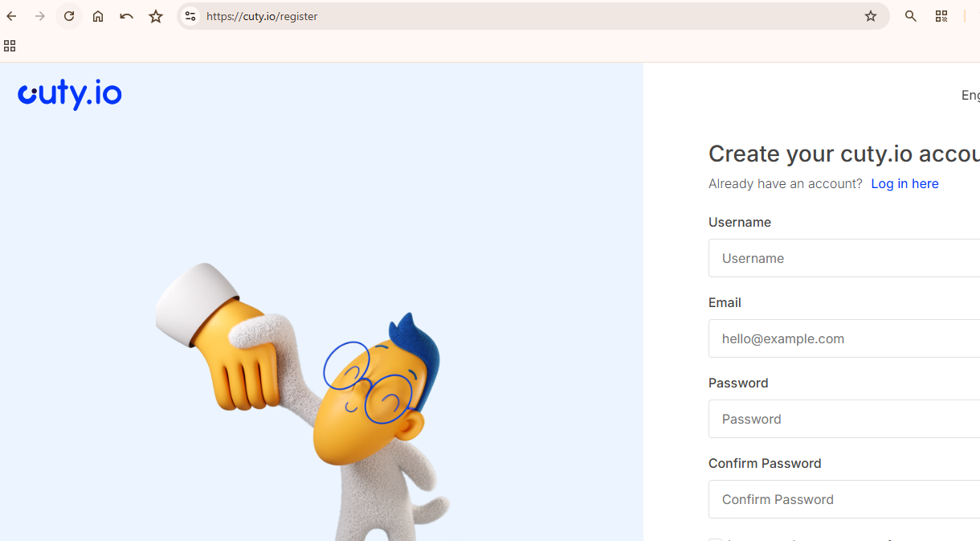Click into the Password field
This screenshot has height=541, width=980.
coord(844,419)
